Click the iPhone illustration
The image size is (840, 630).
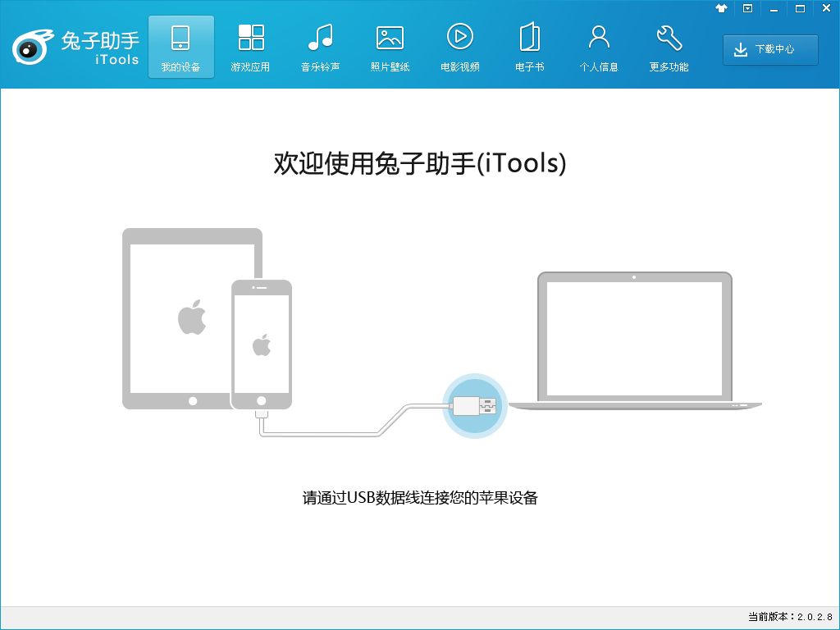262,345
